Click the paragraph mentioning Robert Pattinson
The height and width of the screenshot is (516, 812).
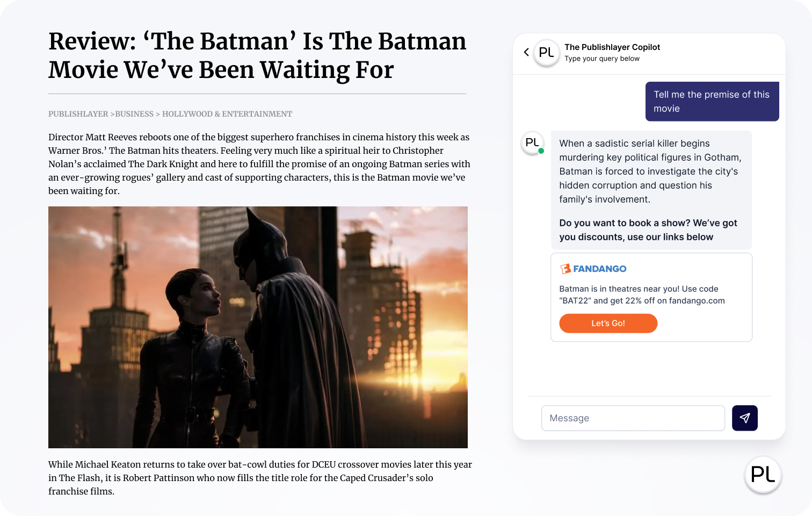click(x=260, y=478)
